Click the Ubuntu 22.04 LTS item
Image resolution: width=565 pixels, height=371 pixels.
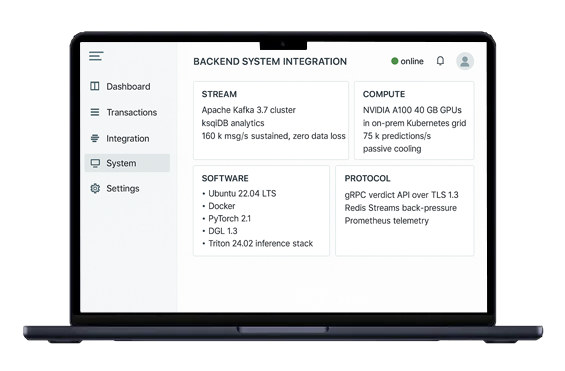coord(242,193)
